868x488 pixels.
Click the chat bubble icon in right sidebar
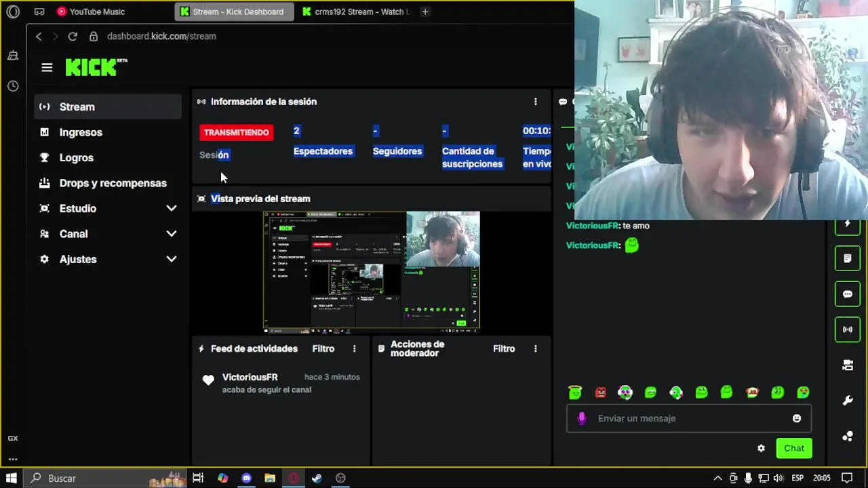[x=848, y=294]
